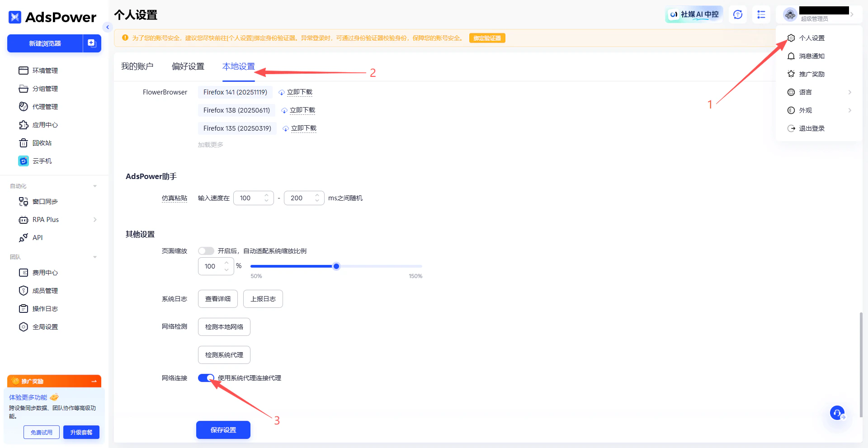Click the 100 typing speed input field
The width and height of the screenshot is (868, 448).
click(251, 198)
